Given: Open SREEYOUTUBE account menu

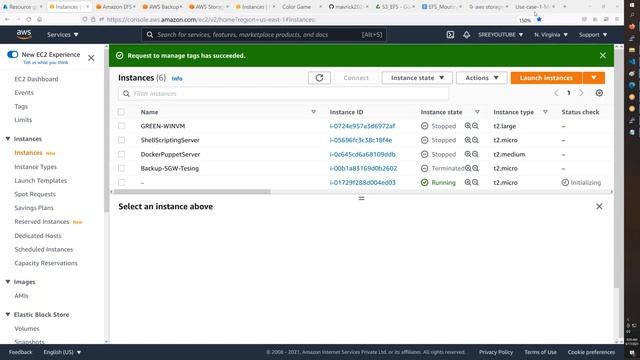Looking at the screenshot, I should [x=500, y=35].
